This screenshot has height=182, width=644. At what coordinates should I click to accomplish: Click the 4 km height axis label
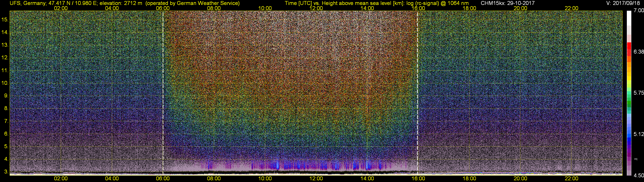tap(6, 159)
